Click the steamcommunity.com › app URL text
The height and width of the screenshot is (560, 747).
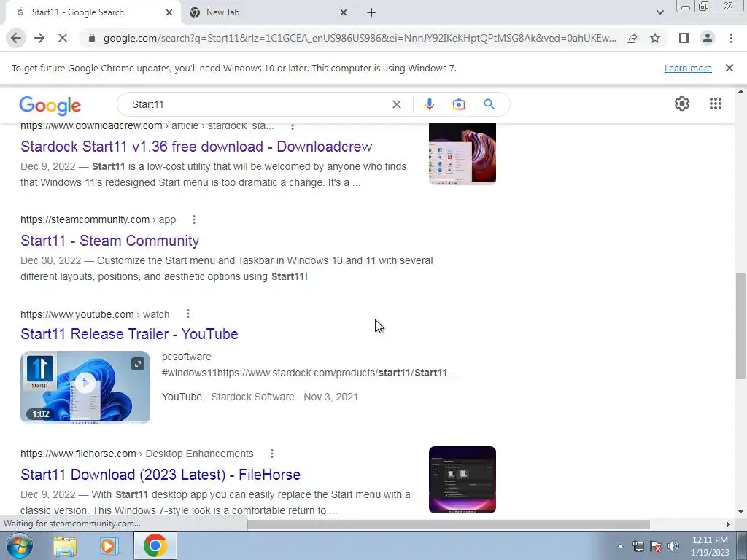[98, 219]
